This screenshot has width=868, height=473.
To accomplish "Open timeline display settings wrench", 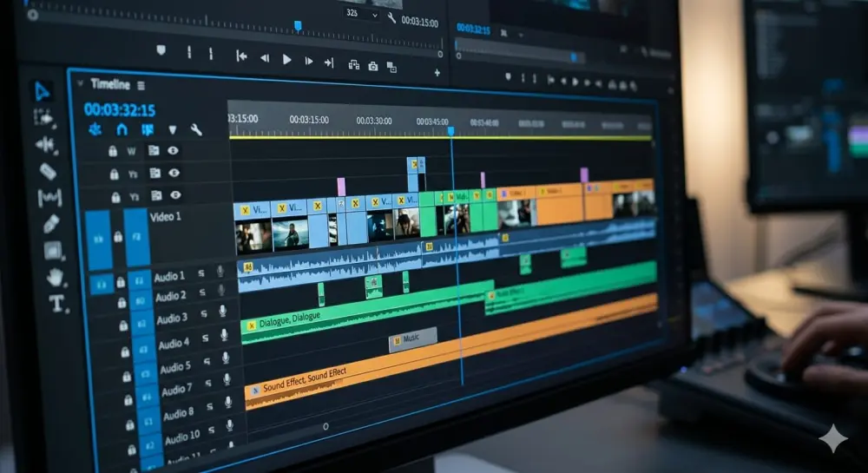I will click(196, 130).
